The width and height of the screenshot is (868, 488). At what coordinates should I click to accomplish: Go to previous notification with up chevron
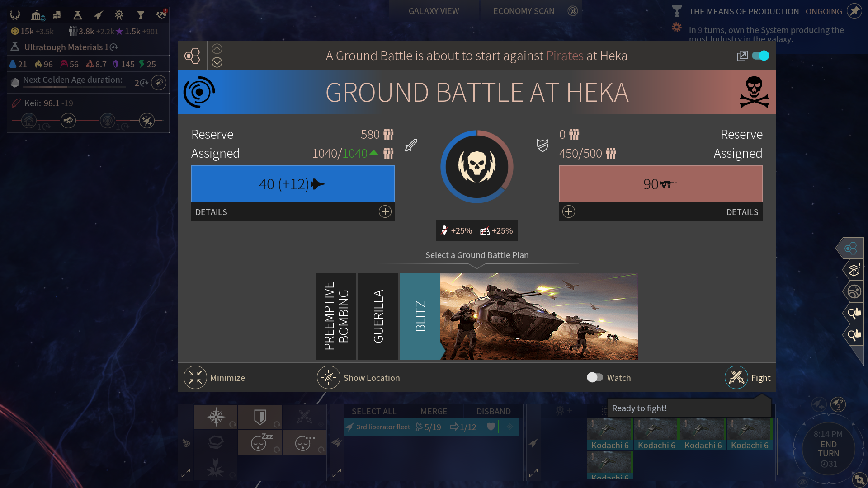click(217, 49)
